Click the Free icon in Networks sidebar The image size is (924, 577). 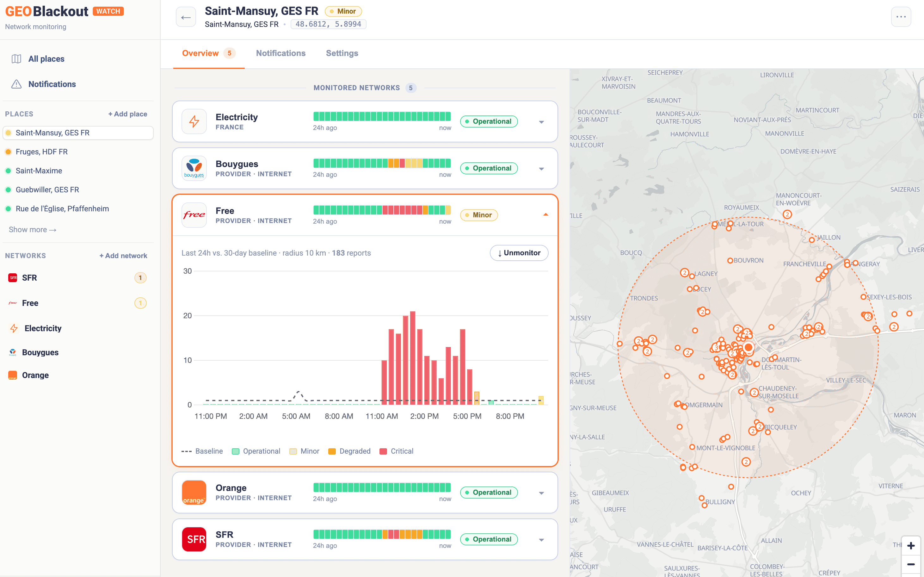click(x=13, y=303)
